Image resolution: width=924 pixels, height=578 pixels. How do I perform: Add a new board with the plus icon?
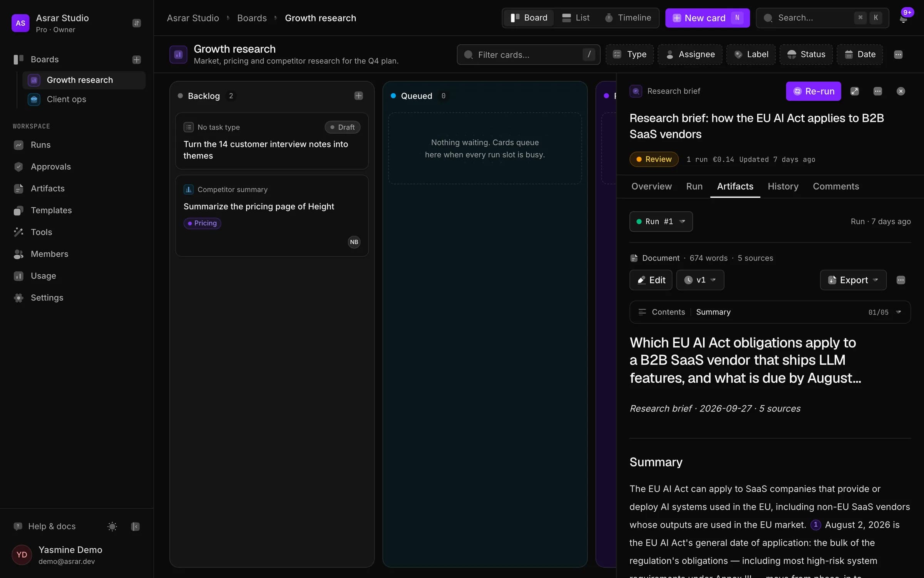[x=137, y=59]
